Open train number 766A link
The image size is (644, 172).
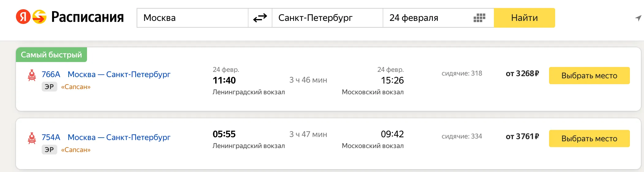[x=51, y=74]
